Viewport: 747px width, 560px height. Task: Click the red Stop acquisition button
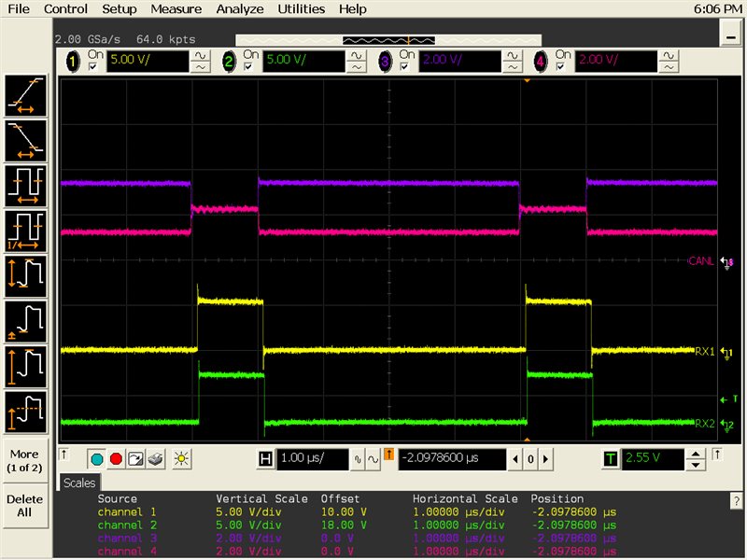coord(116,459)
